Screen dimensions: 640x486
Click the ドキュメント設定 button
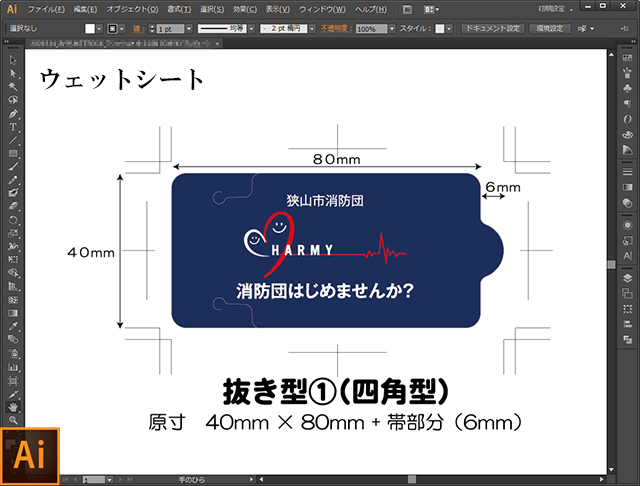pyautogui.click(x=491, y=29)
